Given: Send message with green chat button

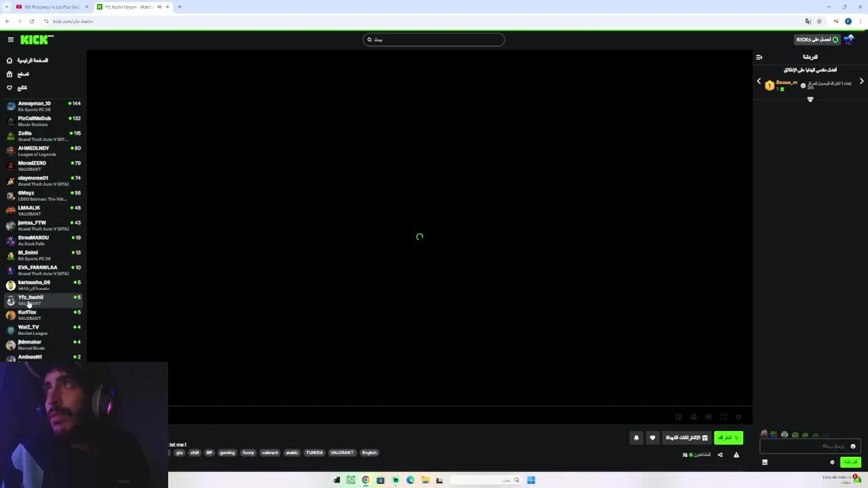Looking at the screenshot, I should (x=850, y=462).
